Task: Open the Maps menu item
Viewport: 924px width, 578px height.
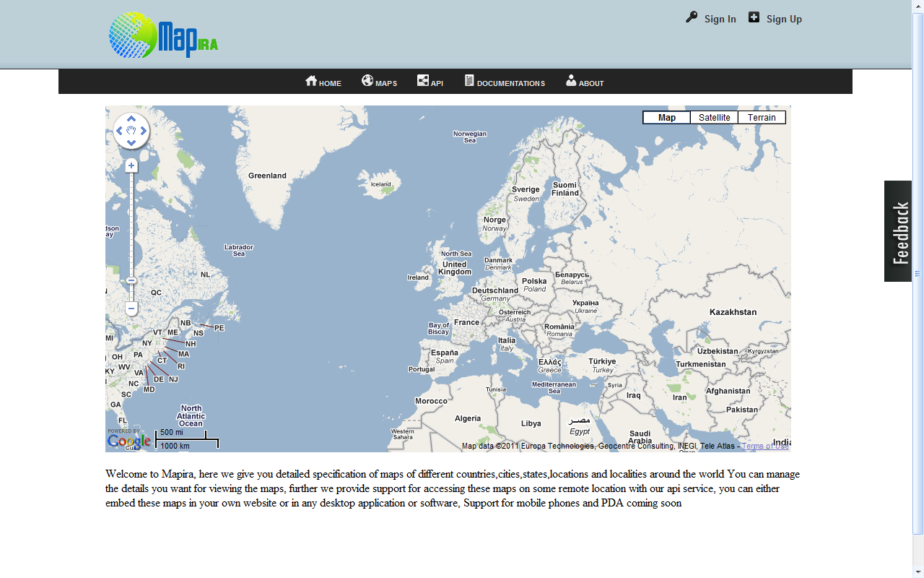Action: tap(379, 82)
